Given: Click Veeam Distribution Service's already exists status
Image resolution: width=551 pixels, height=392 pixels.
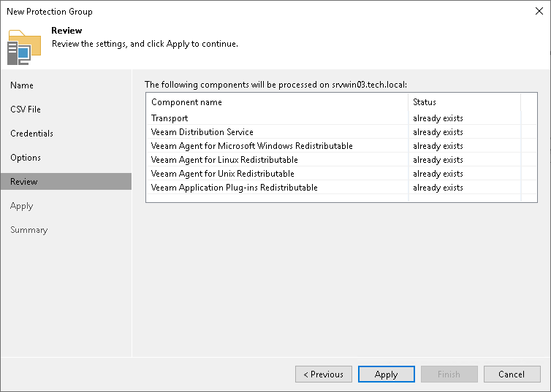Looking at the screenshot, I should coord(438,132).
